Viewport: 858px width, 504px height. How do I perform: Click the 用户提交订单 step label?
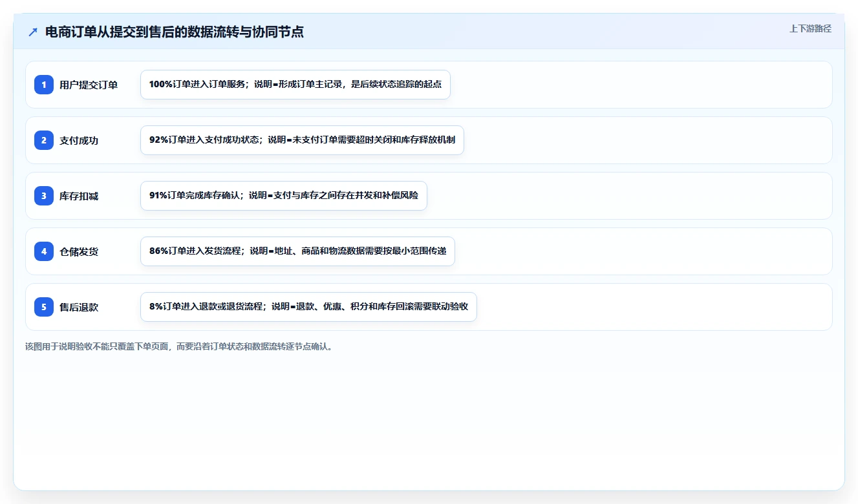pyautogui.click(x=89, y=85)
